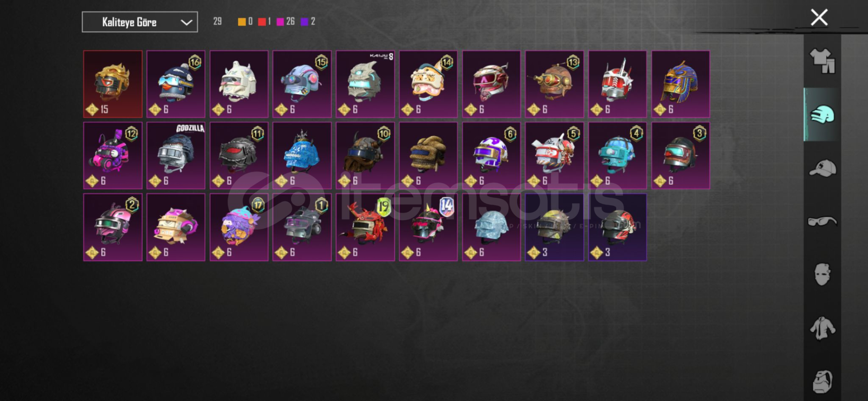Click the chevron arrow of sort dropdown
Screen dimensions: 868x401
(186, 22)
